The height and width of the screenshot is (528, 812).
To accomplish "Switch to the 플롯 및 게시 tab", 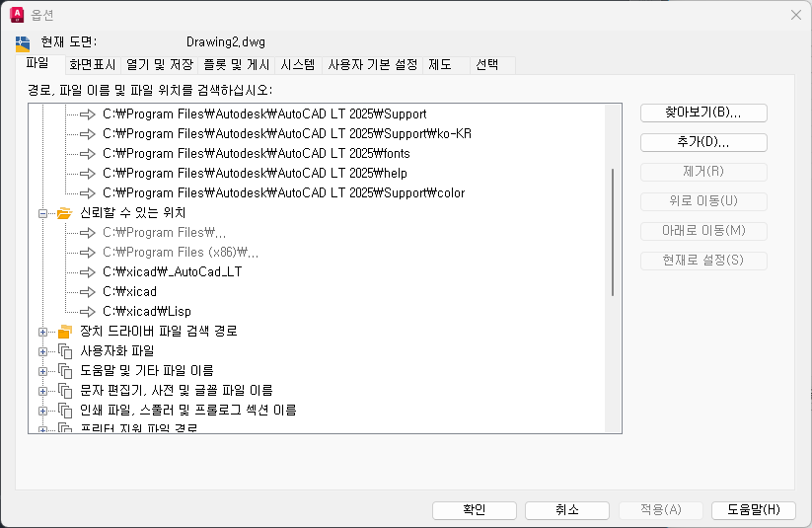I will (236, 65).
